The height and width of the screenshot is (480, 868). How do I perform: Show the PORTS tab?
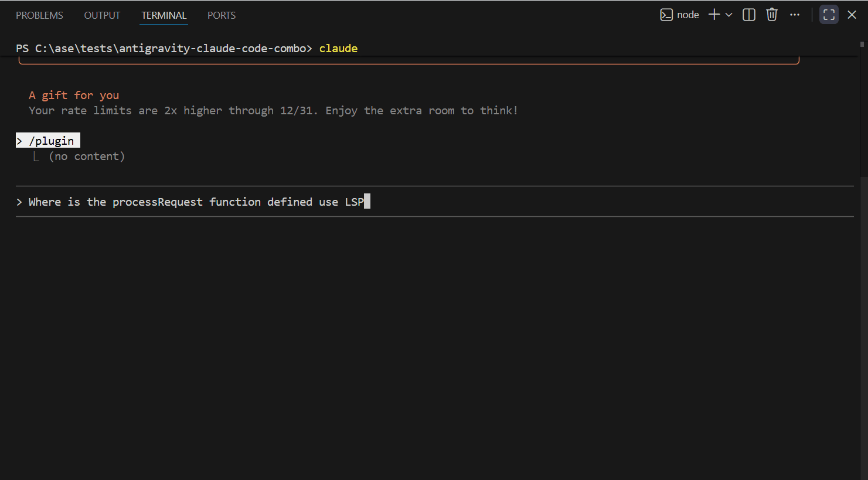point(222,15)
